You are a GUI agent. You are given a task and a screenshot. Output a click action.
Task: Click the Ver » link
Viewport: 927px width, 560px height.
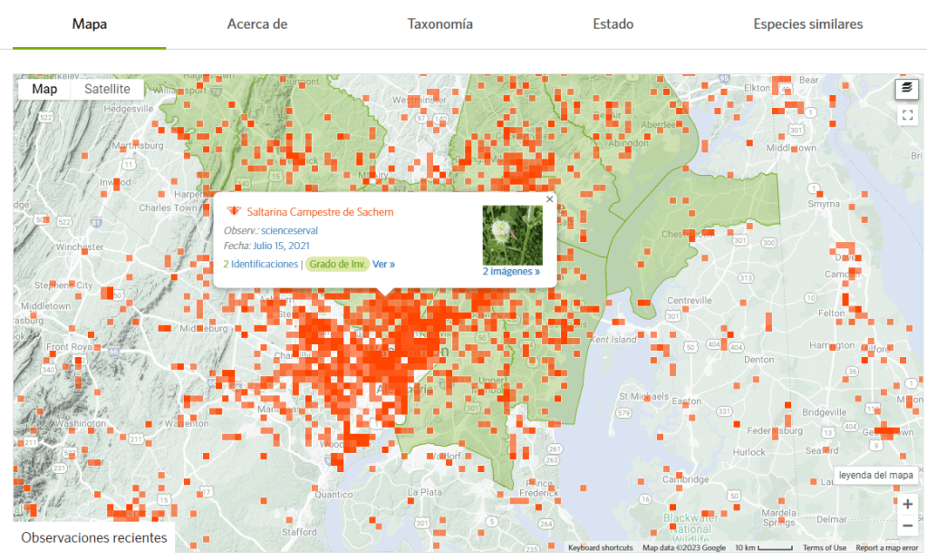coord(383,264)
